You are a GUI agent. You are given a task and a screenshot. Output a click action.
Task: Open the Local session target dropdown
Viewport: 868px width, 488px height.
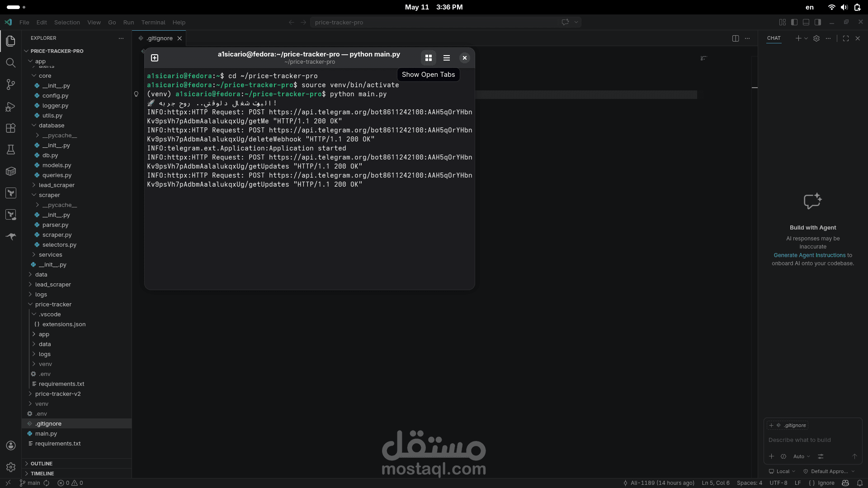(x=782, y=471)
